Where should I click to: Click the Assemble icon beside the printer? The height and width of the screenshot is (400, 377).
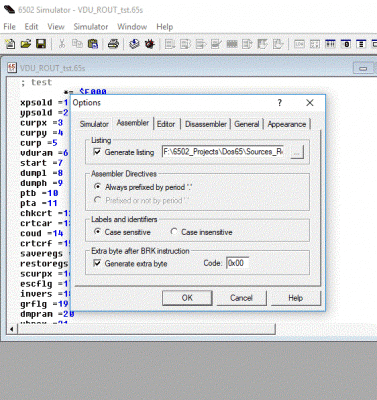(x=134, y=44)
